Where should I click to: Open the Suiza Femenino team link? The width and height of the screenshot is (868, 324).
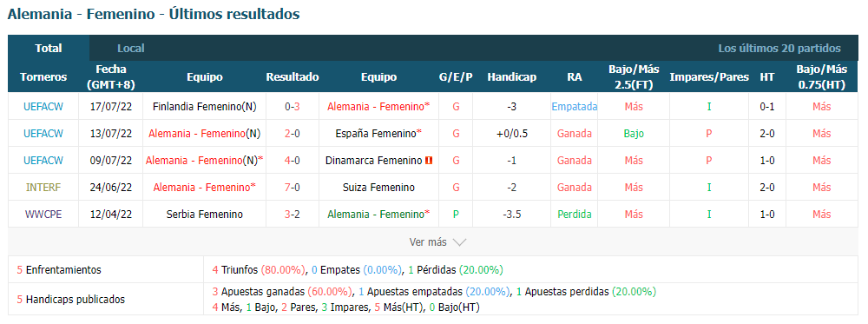(x=378, y=188)
